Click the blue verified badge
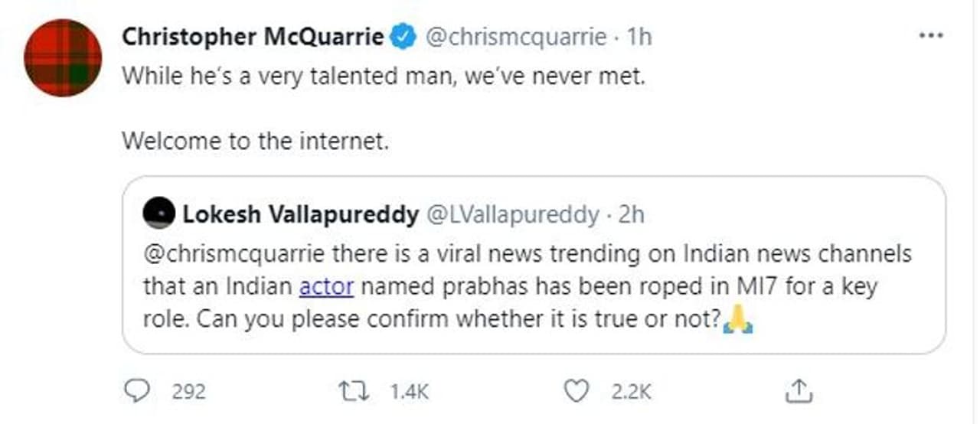Image resolution: width=980 pixels, height=424 pixels. [404, 37]
